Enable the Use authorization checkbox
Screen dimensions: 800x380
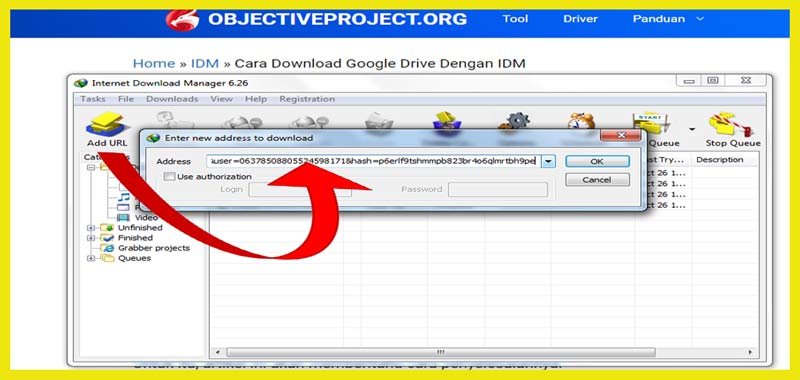[x=169, y=176]
